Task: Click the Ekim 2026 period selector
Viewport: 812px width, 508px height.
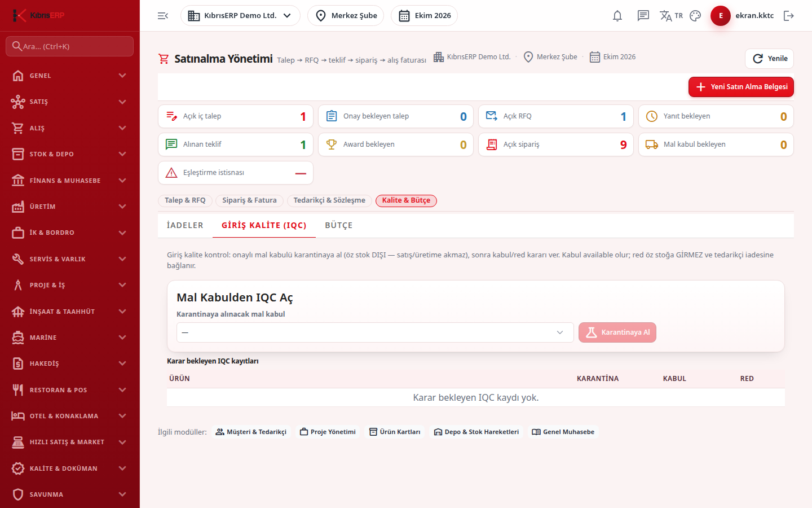Action: [424, 16]
